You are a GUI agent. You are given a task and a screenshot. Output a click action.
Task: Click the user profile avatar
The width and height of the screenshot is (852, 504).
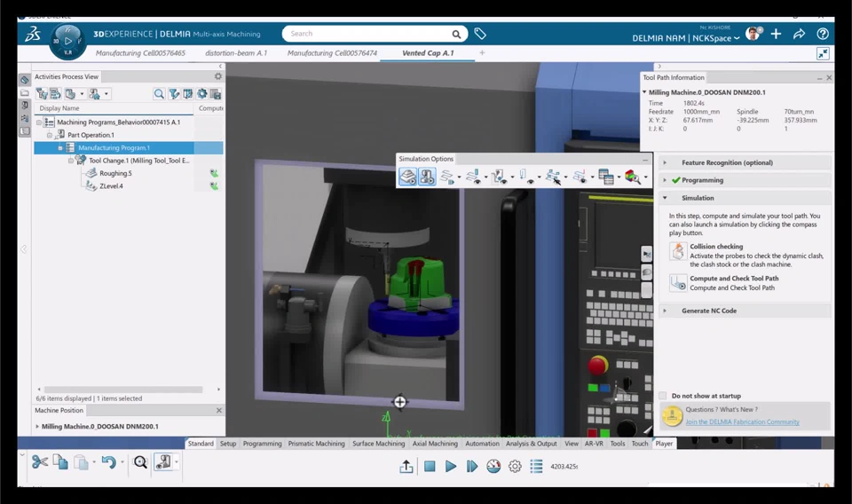tap(753, 34)
